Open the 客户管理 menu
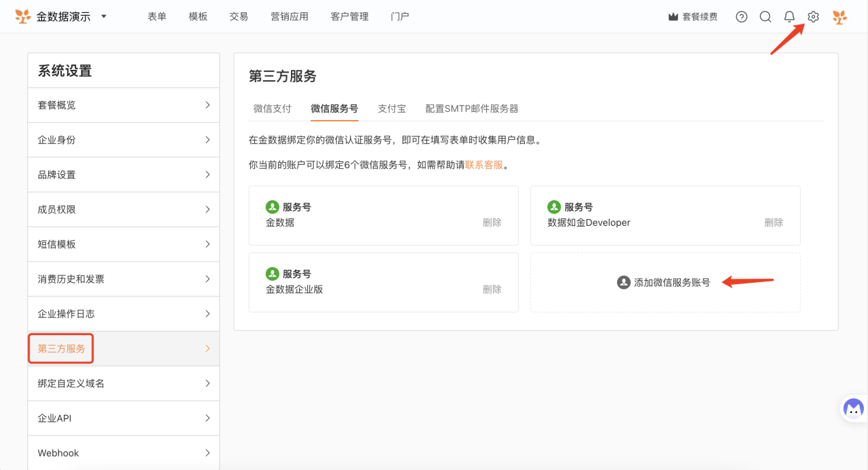The height and width of the screenshot is (470, 868). pyautogui.click(x=350, y=16)
